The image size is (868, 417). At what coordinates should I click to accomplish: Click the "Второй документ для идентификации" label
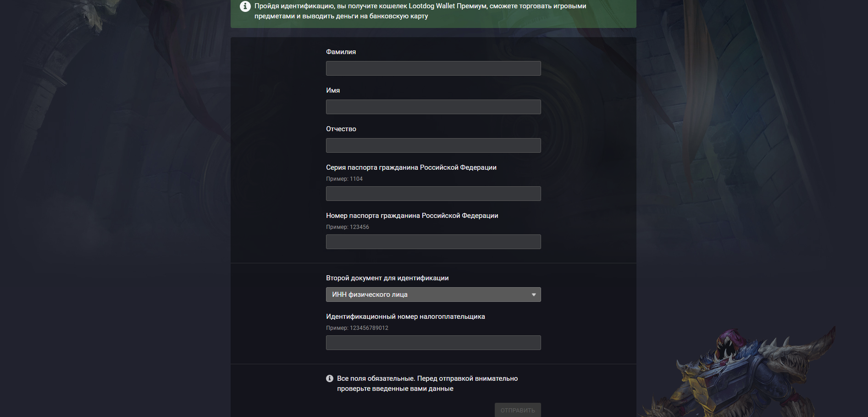point(387,278)
